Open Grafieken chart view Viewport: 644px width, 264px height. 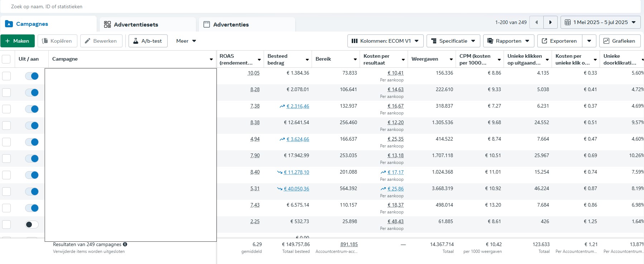coord(620,41)
